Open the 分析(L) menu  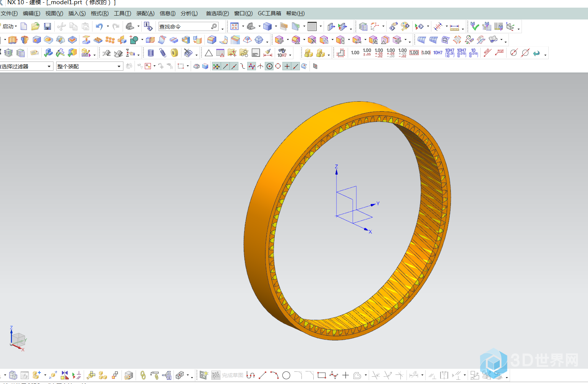[190, 13]
